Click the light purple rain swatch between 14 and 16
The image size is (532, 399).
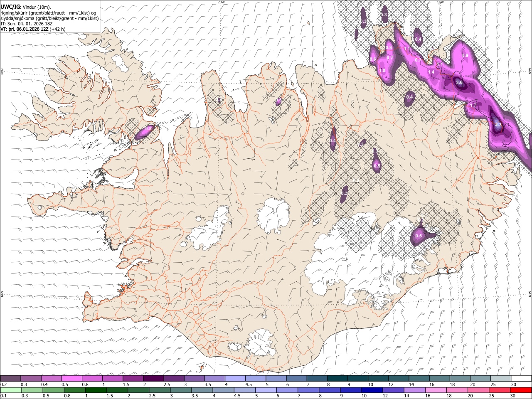(x=414, y=390)
